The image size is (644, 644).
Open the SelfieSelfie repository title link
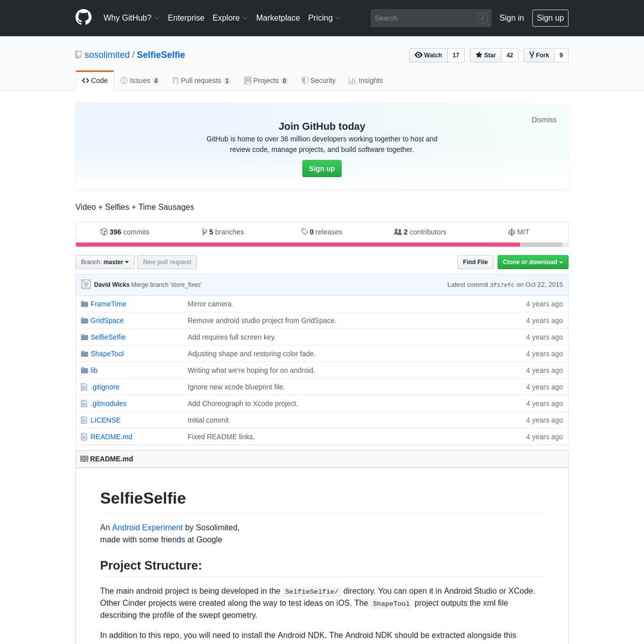[x=160, y=55]
